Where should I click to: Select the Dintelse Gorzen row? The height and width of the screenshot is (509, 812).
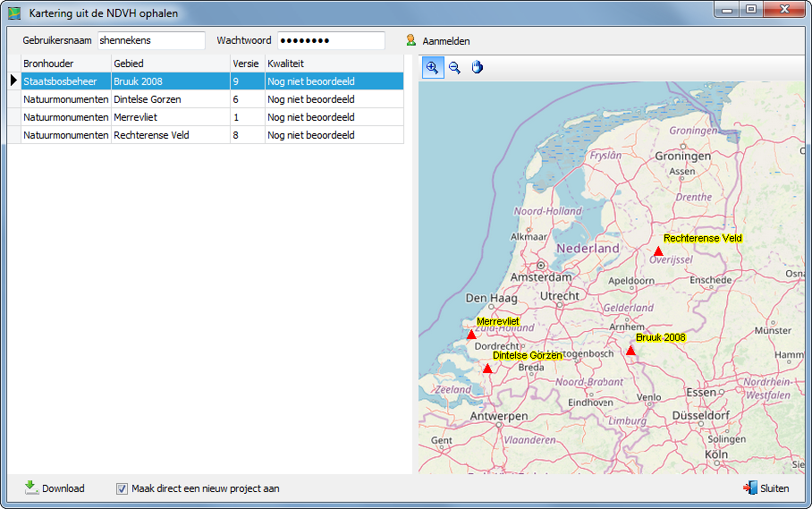pos(170,99)
